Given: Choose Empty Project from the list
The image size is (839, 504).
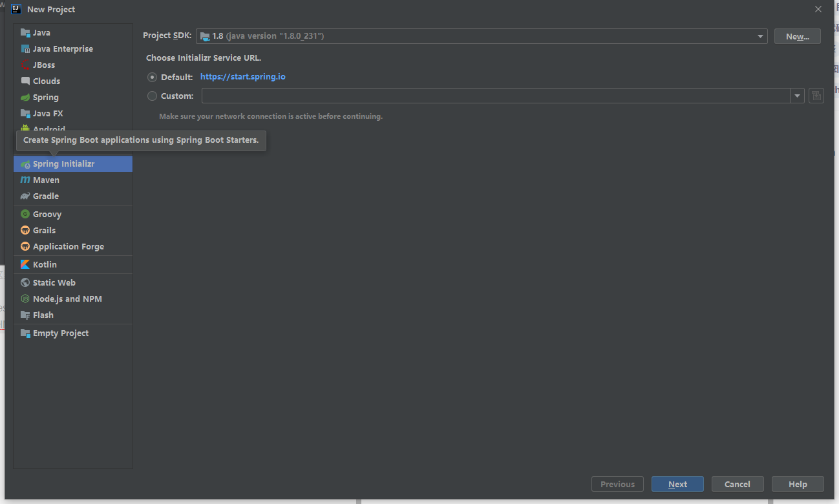Looking at the screenshot, I should 61,333.
